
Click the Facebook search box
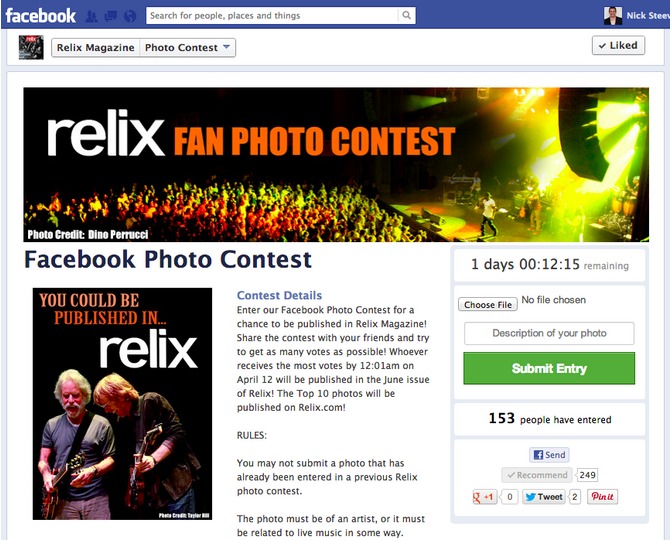272,15
